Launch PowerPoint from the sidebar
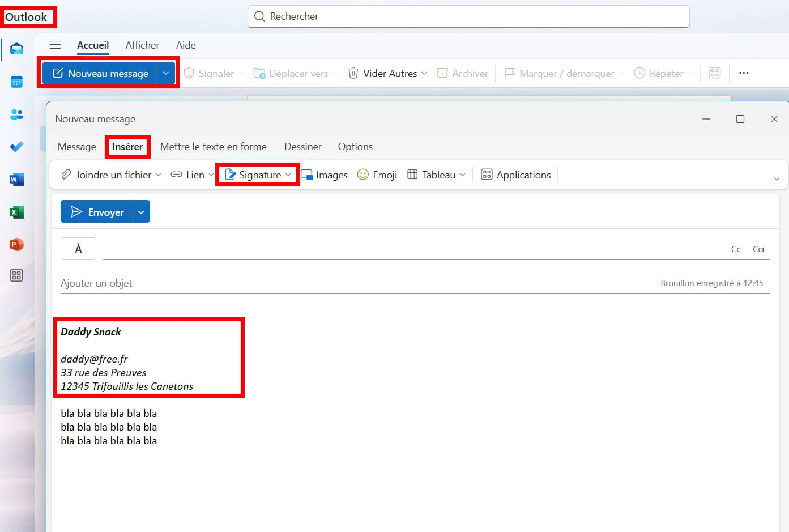Viewport: 789px width, 532px height. click(16, 245)
